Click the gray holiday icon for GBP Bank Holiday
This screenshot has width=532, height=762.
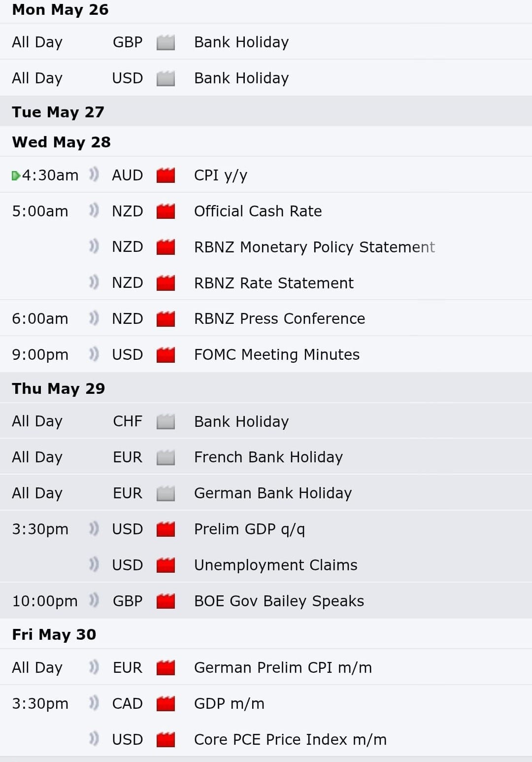point(166,42)
